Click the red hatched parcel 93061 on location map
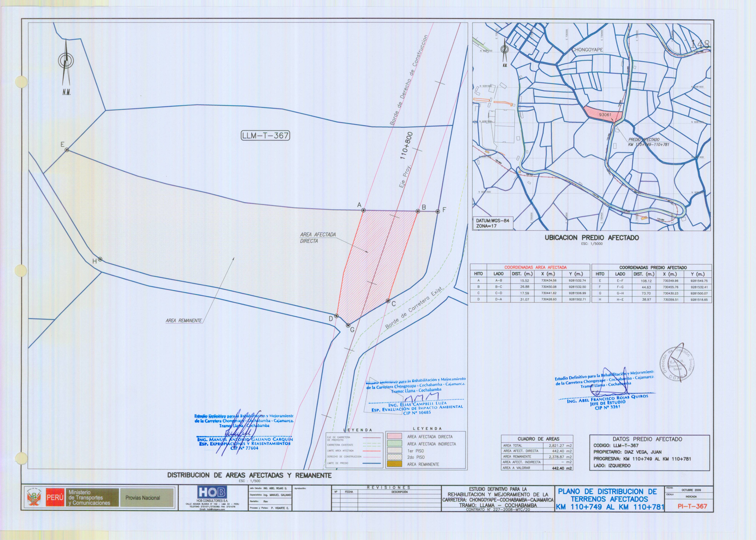 point(603,114)
